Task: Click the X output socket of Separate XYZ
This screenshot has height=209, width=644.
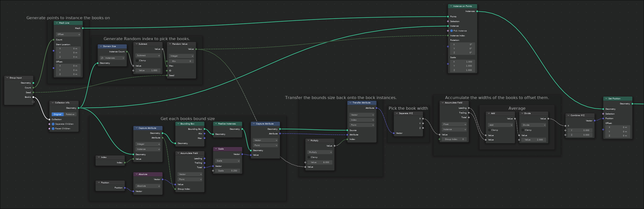Action: (x=423, y=119)
